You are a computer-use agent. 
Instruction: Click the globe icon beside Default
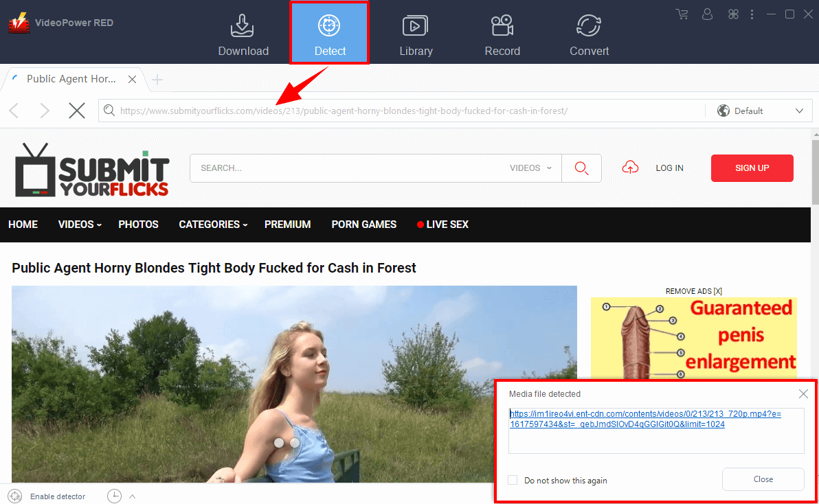[x=723, y=111]
